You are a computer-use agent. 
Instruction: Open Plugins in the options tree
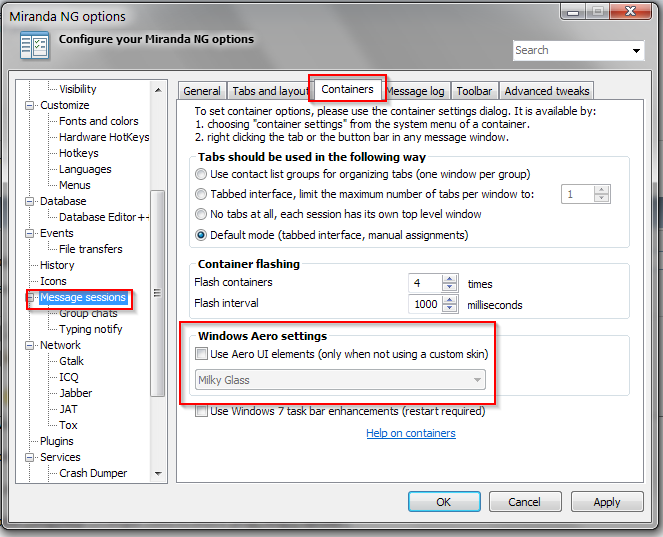click(57, 441)
